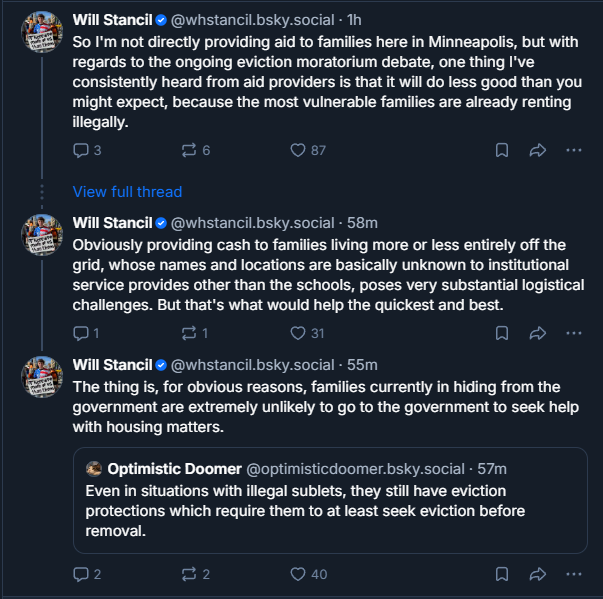Open more options on the 55m post
603x599 pixels.
pos(574,574)
